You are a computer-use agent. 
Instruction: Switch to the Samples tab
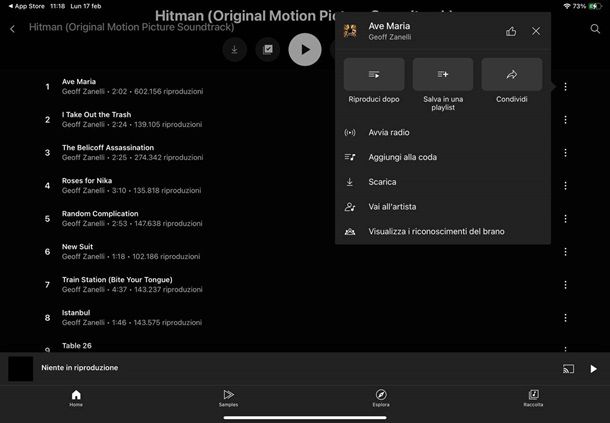pos(228,398)
